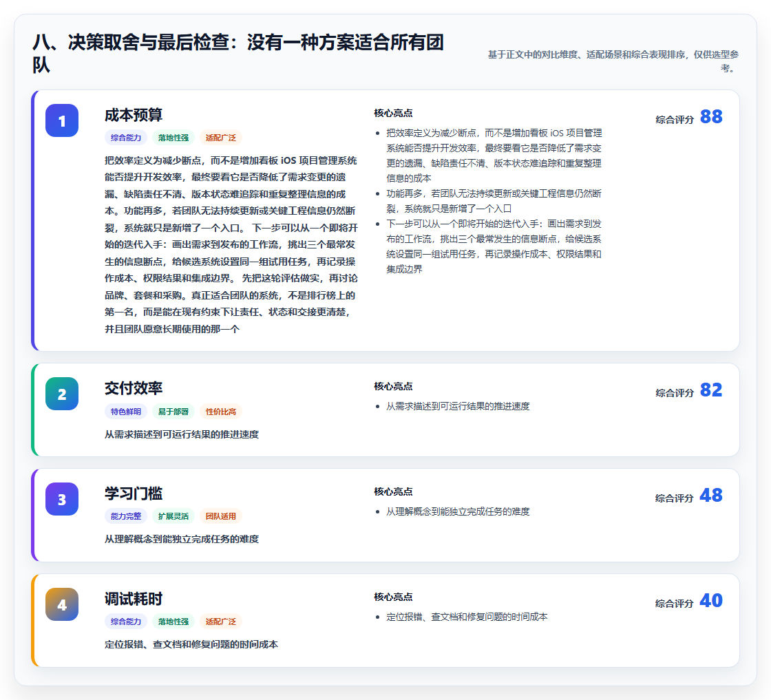The height and width of the screenshot is (700, 771).
Task: Open the 交付效率 card title
Action: click(134, 388)
